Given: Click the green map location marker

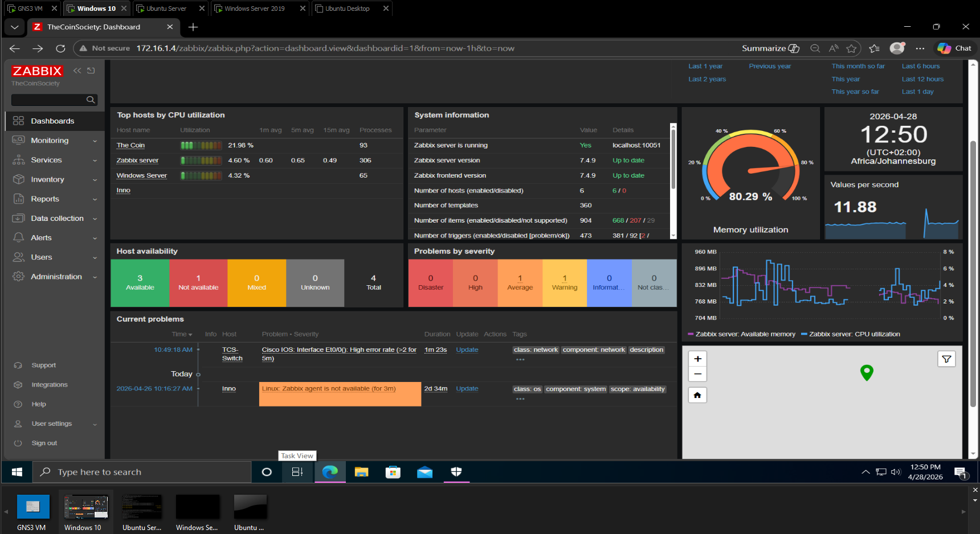Looking at the screenshot, I should pos(867,372).
